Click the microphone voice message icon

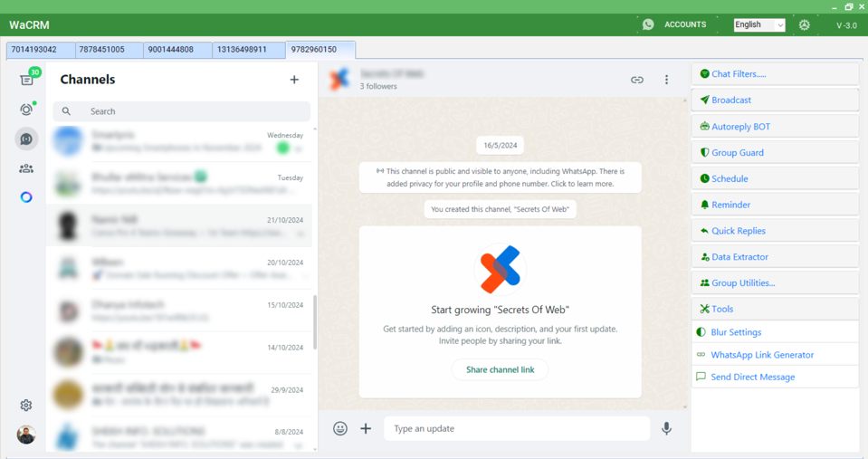pos(667,428)
